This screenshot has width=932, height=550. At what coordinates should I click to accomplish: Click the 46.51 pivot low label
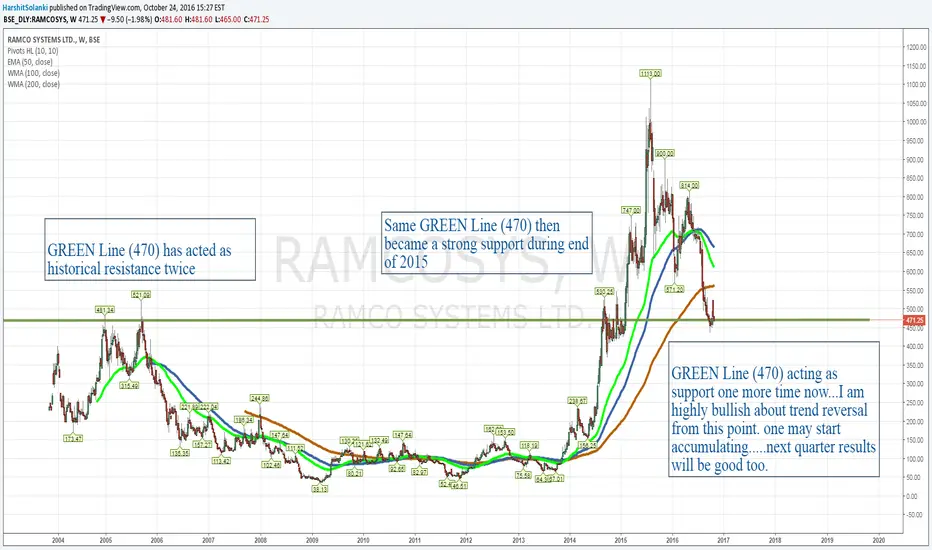click(459, 486)
